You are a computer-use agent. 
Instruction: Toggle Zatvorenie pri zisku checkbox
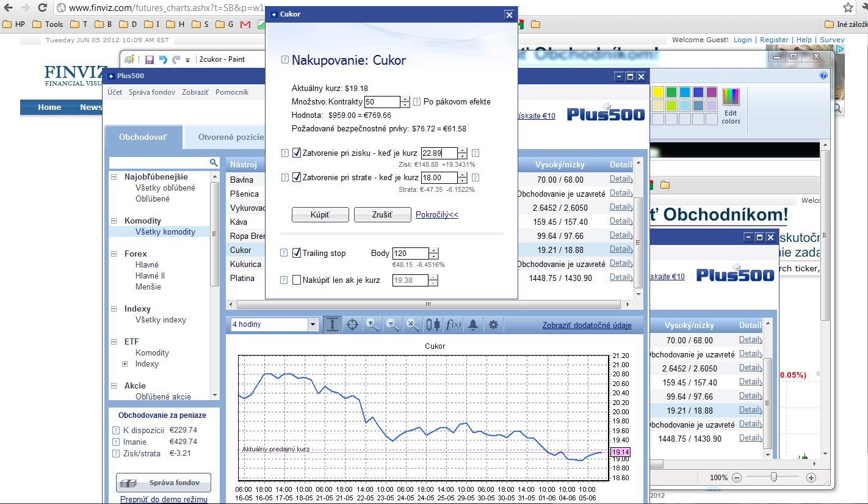pos(297,153)
